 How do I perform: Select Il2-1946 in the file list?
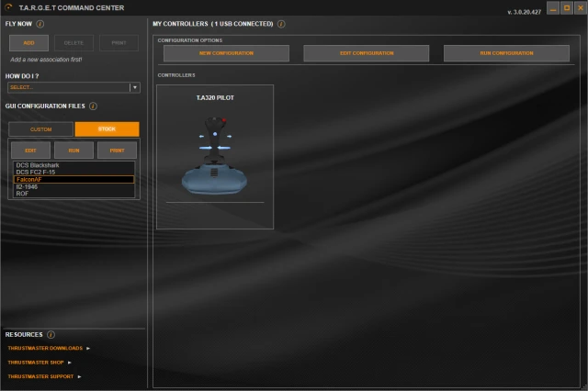click(x=73, y=187)
